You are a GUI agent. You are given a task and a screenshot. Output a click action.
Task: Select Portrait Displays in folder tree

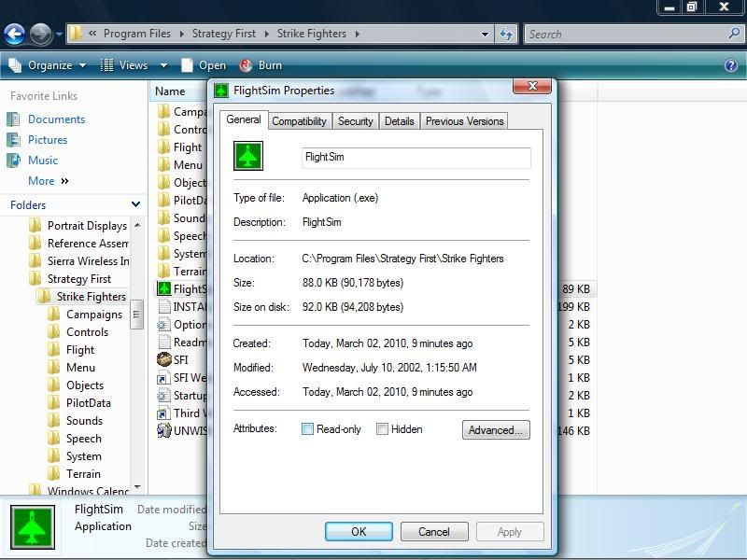(x=87, y=225)
